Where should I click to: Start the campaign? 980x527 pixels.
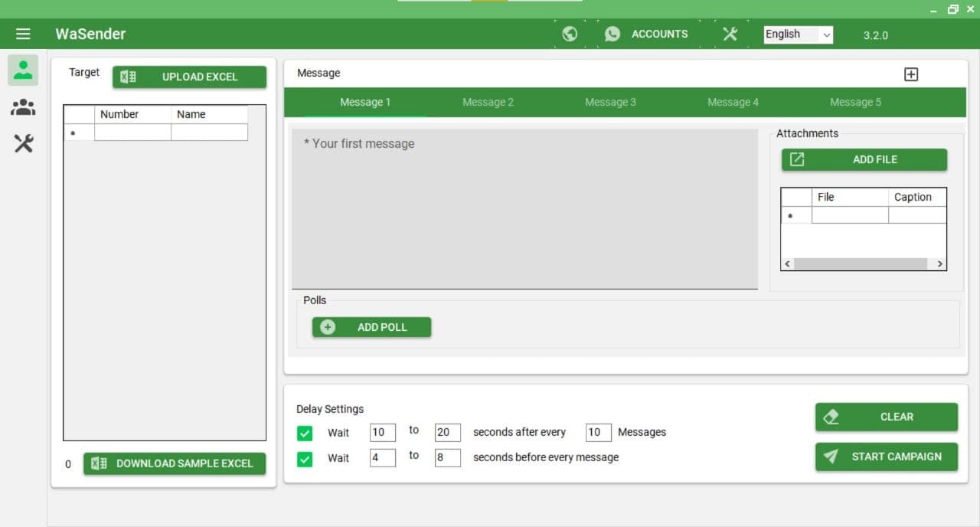pos(886,457)
